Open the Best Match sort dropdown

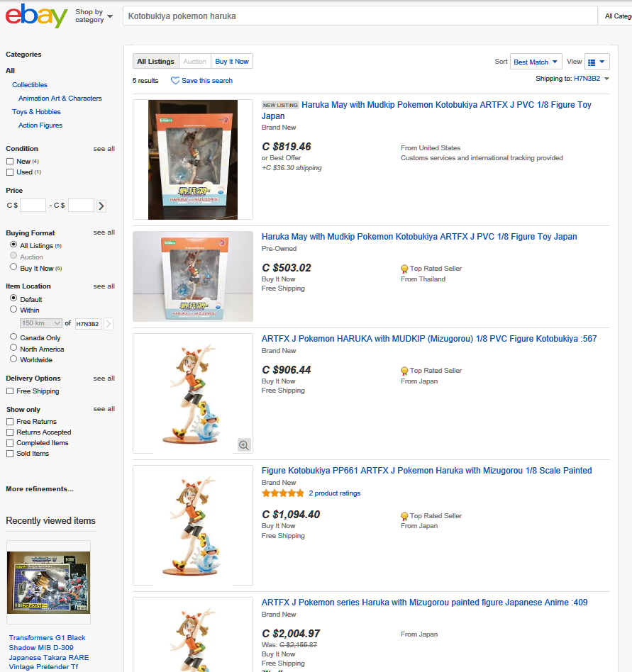(536, 62)
